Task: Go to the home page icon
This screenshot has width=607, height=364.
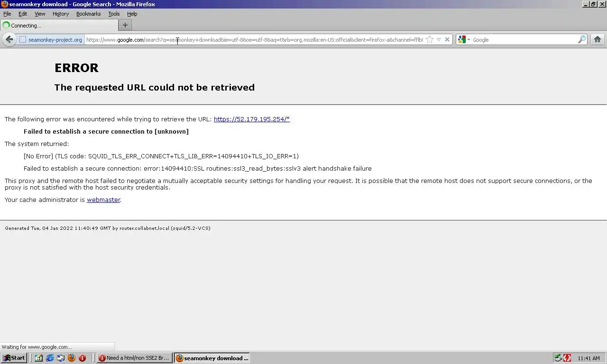Action: click(x=598, y=40)
